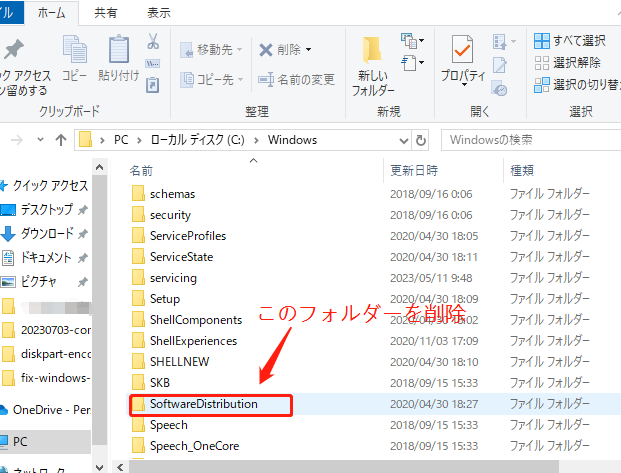Click the horizontal scrollbar left arrow
Screen dimensions: 621x473
[x=120, y=467]
